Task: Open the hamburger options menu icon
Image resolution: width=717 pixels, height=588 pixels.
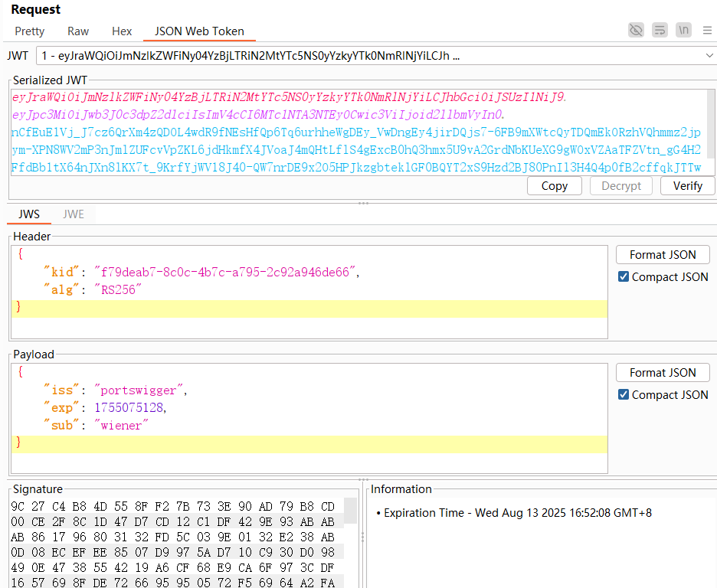Action: (x=707, y=30)
